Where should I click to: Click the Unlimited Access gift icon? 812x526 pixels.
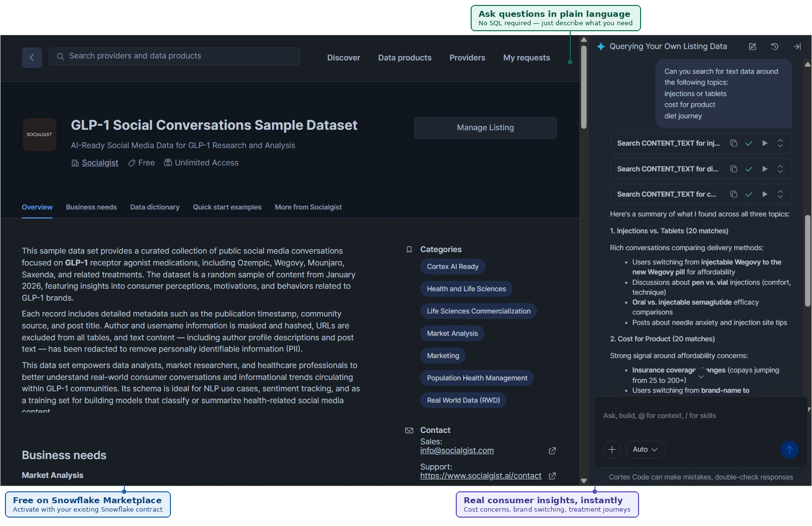[x=168, y=162]
